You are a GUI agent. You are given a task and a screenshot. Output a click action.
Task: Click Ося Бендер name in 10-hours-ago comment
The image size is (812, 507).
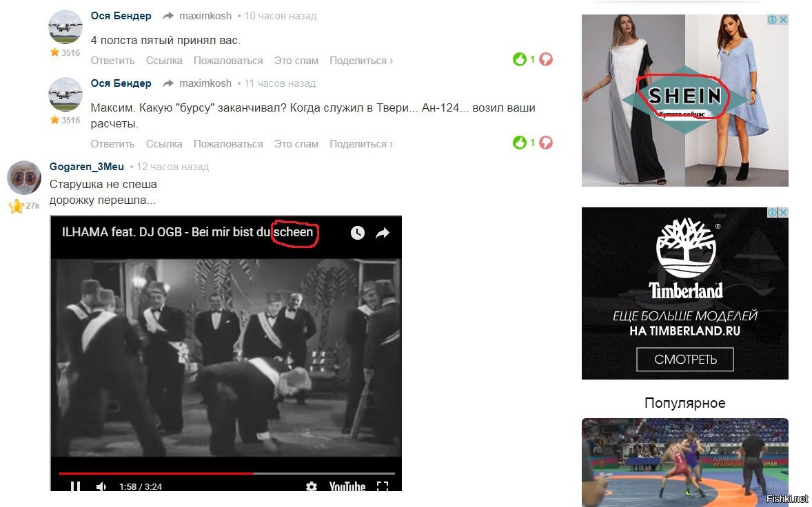click(121, 16)
